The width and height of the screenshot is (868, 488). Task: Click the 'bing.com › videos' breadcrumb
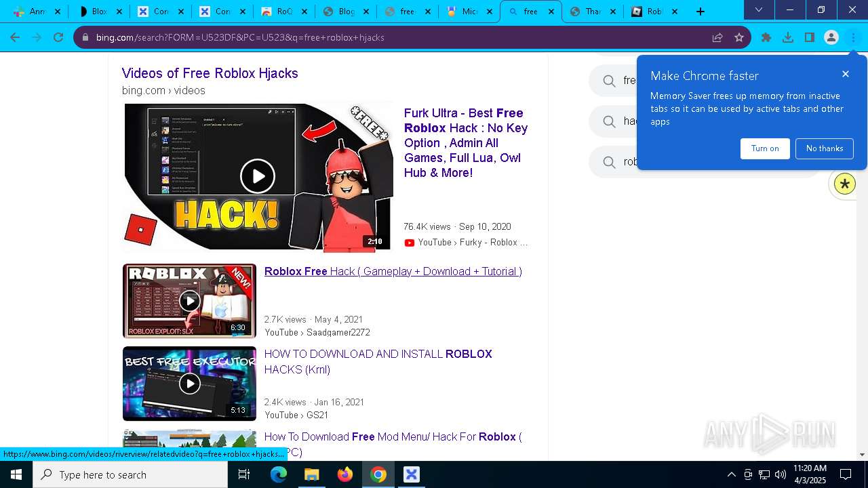[163, 90]
